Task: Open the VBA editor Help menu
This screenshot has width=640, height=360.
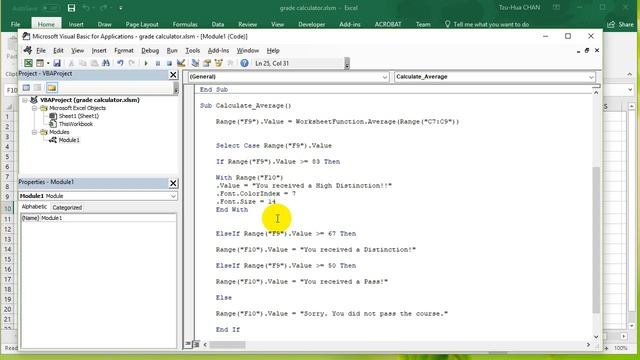Action: (x=273, y=51)
